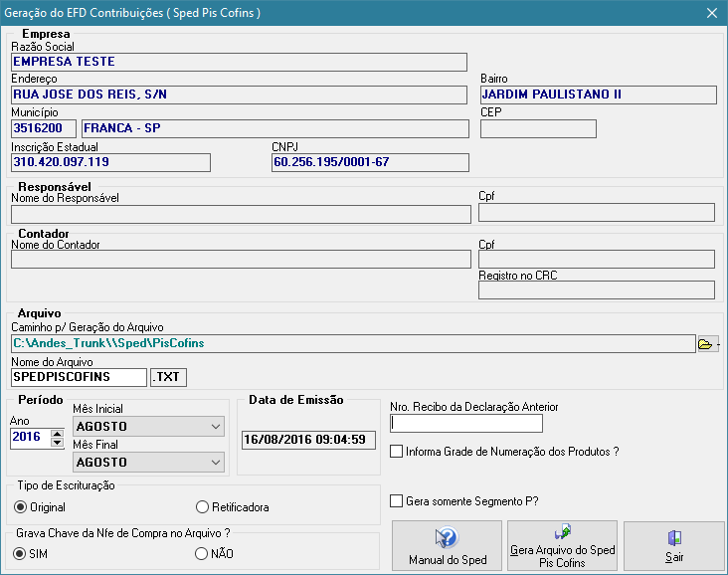Click the Nome do Responsável field

click(x=241, y=214)
